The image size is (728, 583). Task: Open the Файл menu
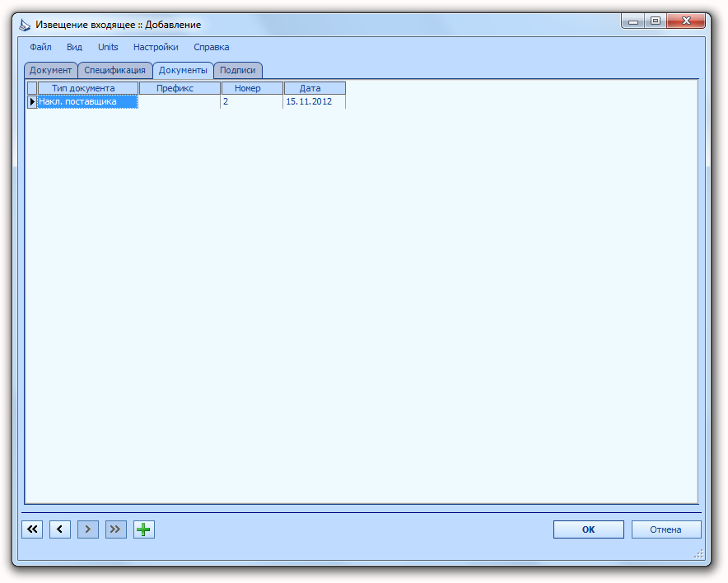click(x=40, y=47)
